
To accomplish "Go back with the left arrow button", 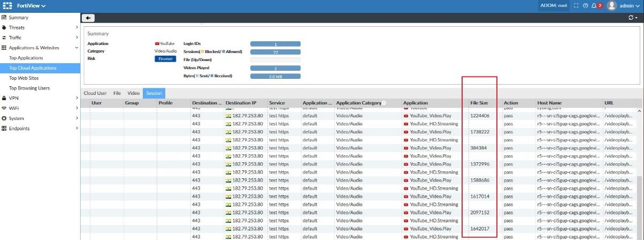I will click(x=88, y=18).
